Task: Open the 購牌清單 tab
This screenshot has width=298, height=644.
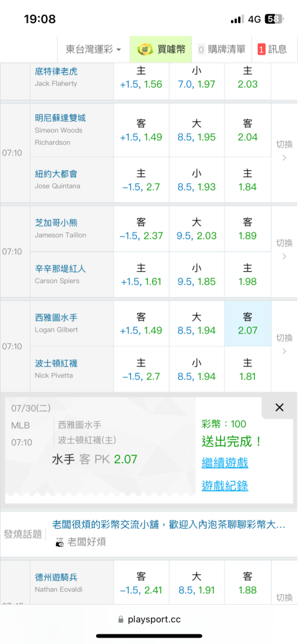Action: (221, 50)
